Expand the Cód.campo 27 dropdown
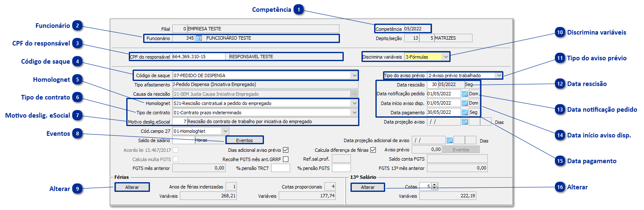 tap(225, 131)
